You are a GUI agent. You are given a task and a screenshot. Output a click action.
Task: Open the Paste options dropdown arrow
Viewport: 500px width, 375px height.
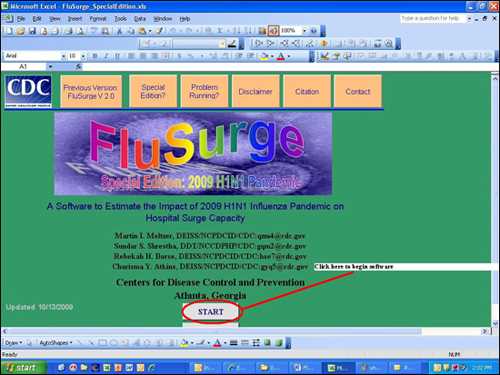tap(150, 31)
